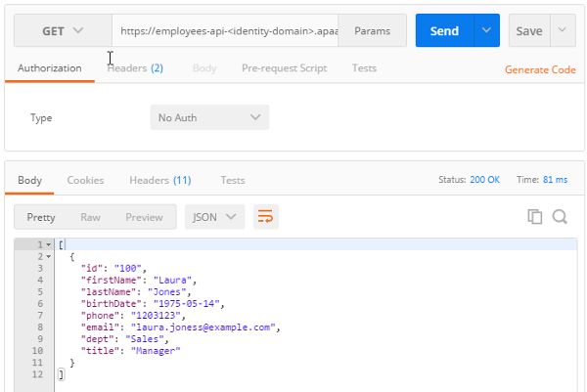Open request Headers (2) tab
Screen dimensions: 587x392
pos(135,68)
